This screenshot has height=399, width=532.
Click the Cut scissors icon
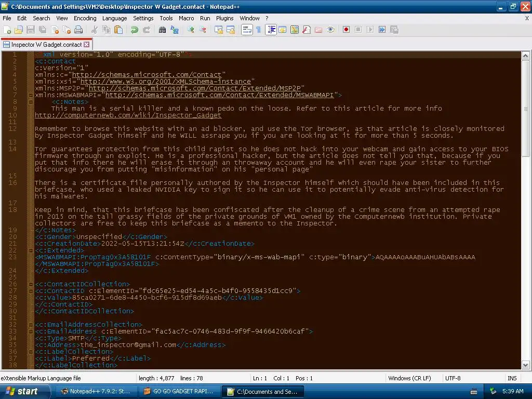[x=95, y=30]
